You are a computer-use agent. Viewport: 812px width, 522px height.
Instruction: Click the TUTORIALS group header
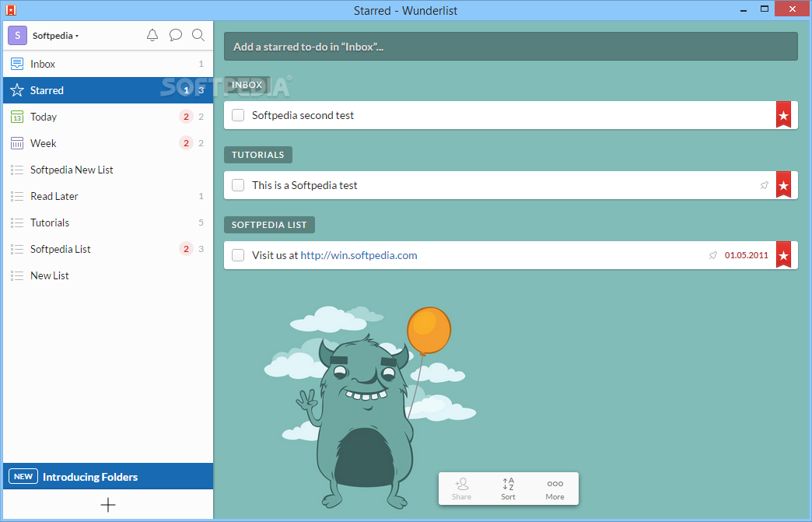point(258,155)
